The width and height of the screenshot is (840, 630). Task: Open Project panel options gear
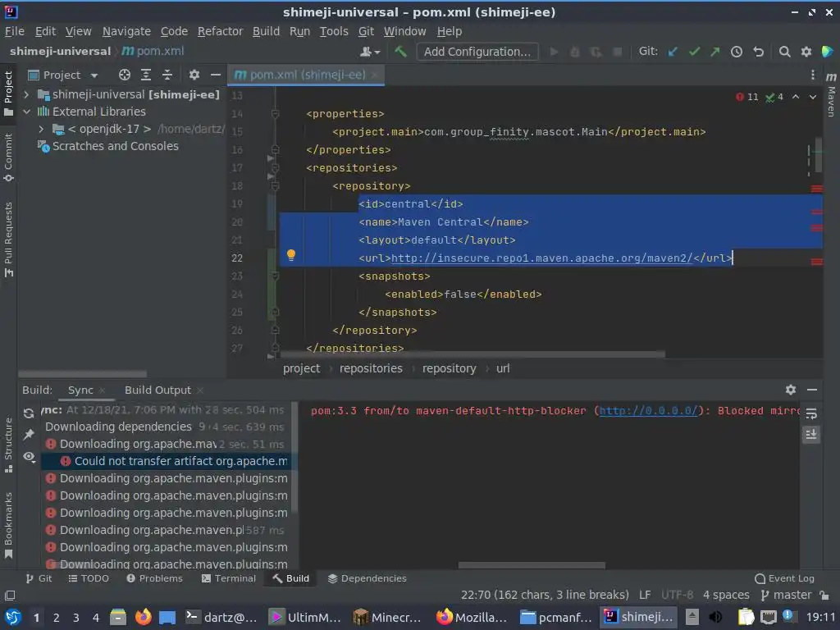[x=194, y=75]
